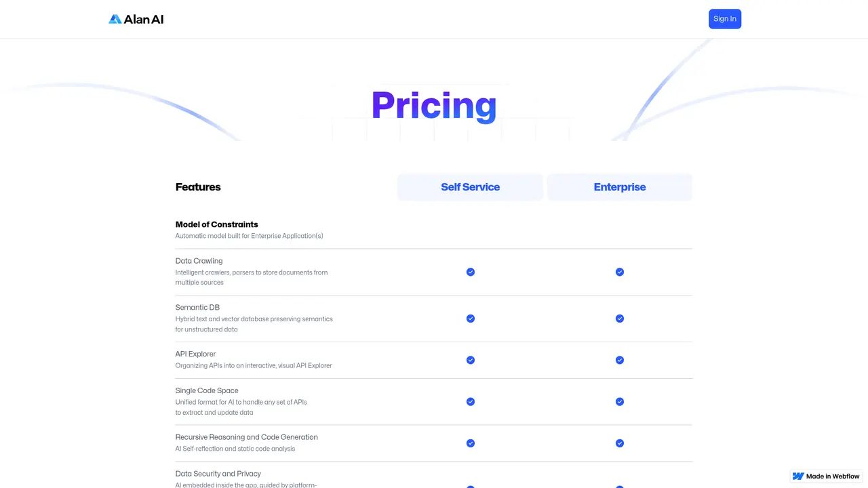868x488 pixels.
Task: Click the Alan AI logo
Action: click(136, 19)
